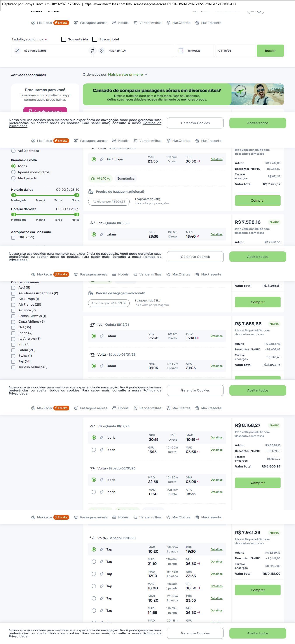Filter by Air France (28) airline
This screenshot has width=295, height=644.
tap(13, 305)
